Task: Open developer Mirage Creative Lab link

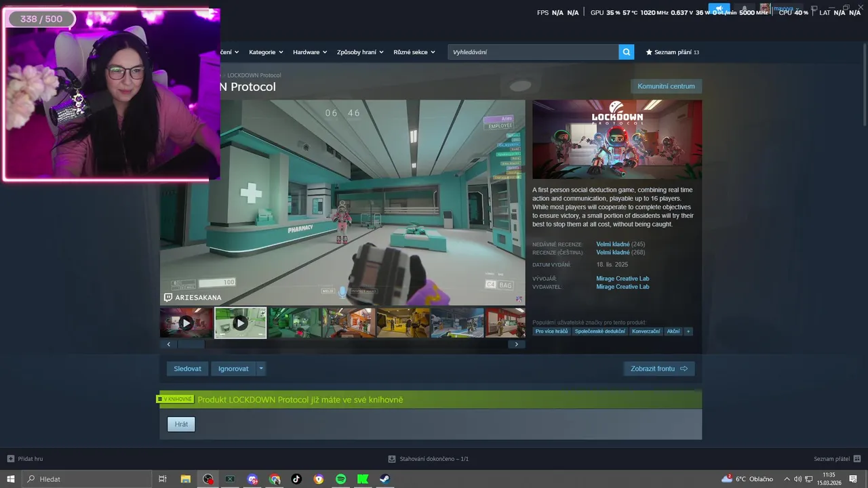Action: [623, 279]
